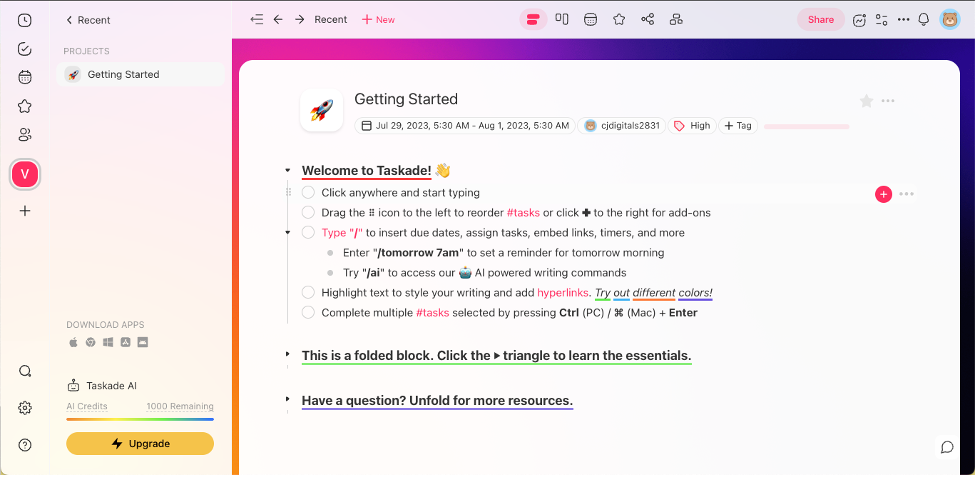The width and height of the screenshot is (977, 477).
Task: Select the red V workspace avatar
Action: [25, 174]
